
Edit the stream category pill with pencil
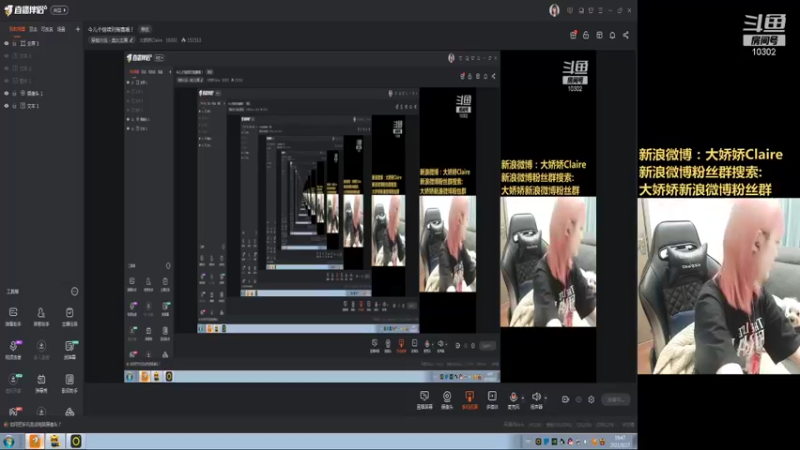112,40
